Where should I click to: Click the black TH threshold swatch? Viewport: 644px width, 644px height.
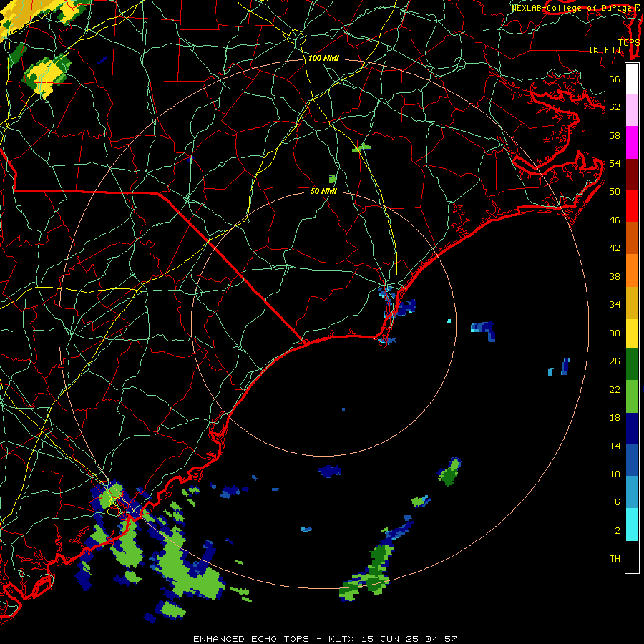(x=632, y=557)
